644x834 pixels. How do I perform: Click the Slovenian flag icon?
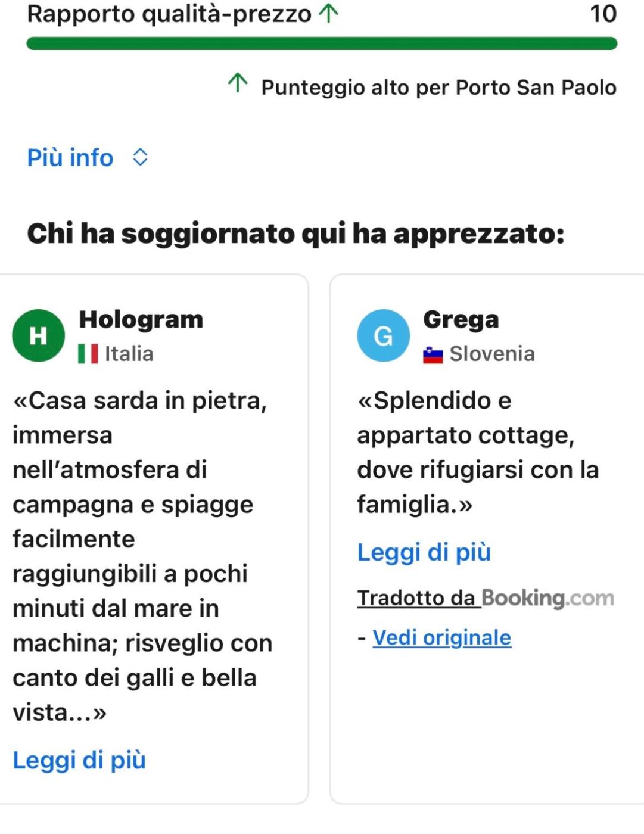click(433, 355)
